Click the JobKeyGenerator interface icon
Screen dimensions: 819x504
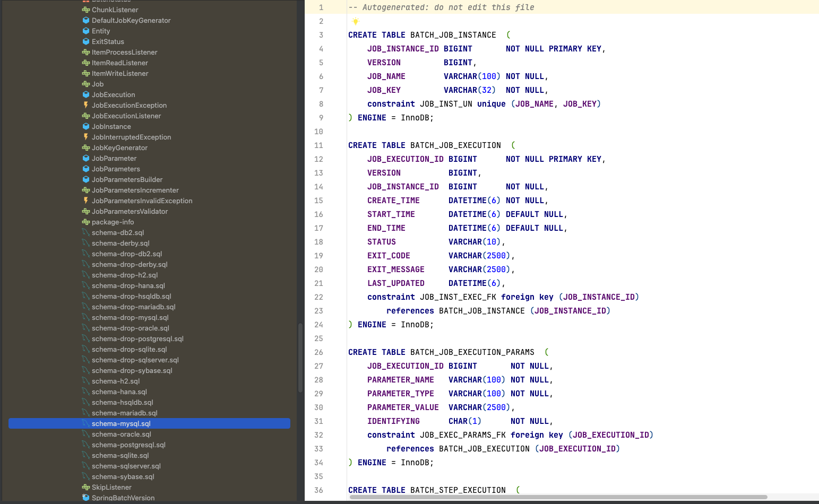(86, 147)
